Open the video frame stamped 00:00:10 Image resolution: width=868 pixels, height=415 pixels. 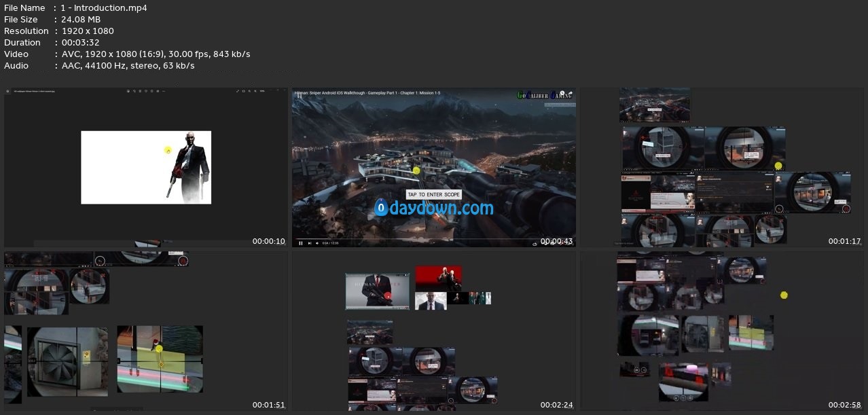(x=146, y=167)
